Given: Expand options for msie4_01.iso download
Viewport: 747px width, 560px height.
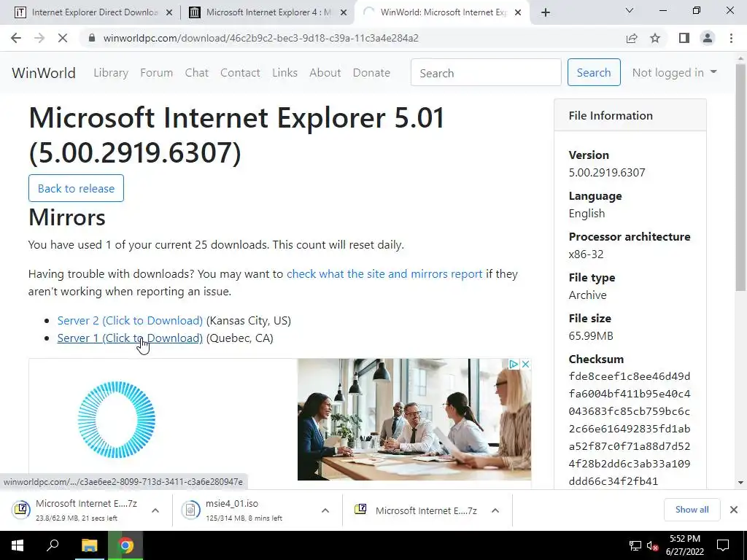Looking at the screenshot, I should (325, 510).
